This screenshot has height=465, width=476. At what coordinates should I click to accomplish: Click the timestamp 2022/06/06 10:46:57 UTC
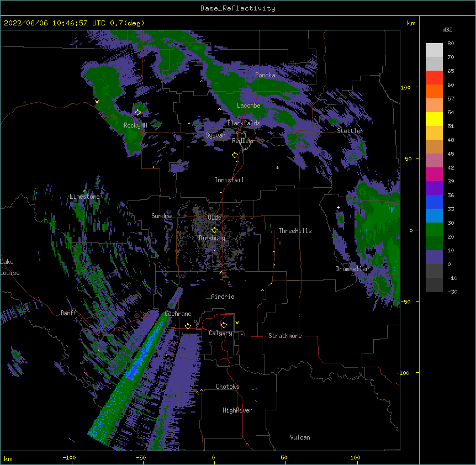point(55,23)
